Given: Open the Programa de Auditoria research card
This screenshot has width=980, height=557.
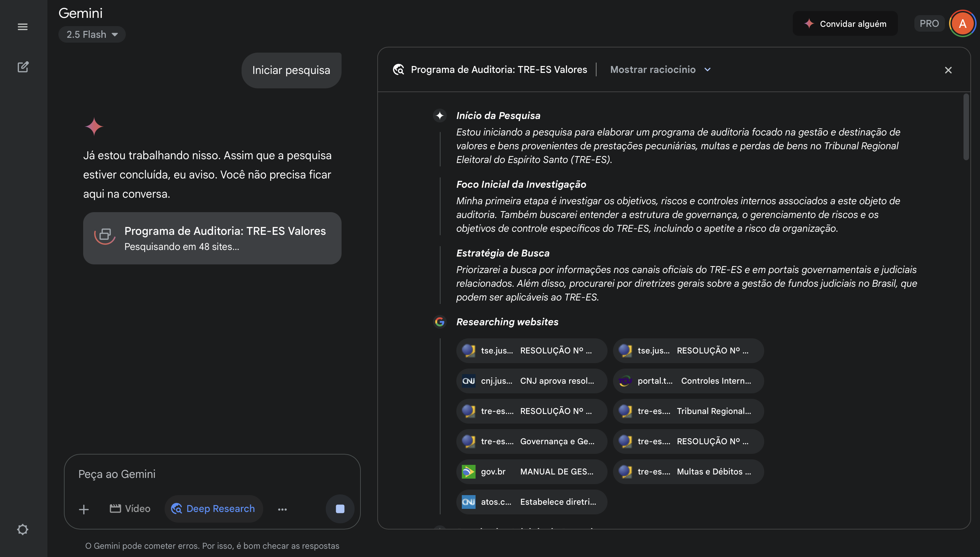Looking at the screenshot, I should (212, 238).
